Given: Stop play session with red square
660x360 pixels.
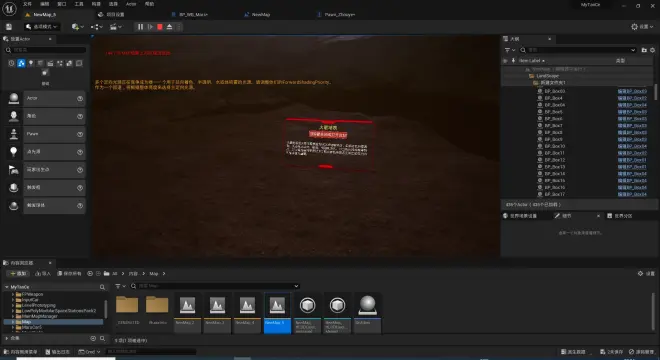Looking at the screenshot, I should pyautogui.click(x=160, y=27).
